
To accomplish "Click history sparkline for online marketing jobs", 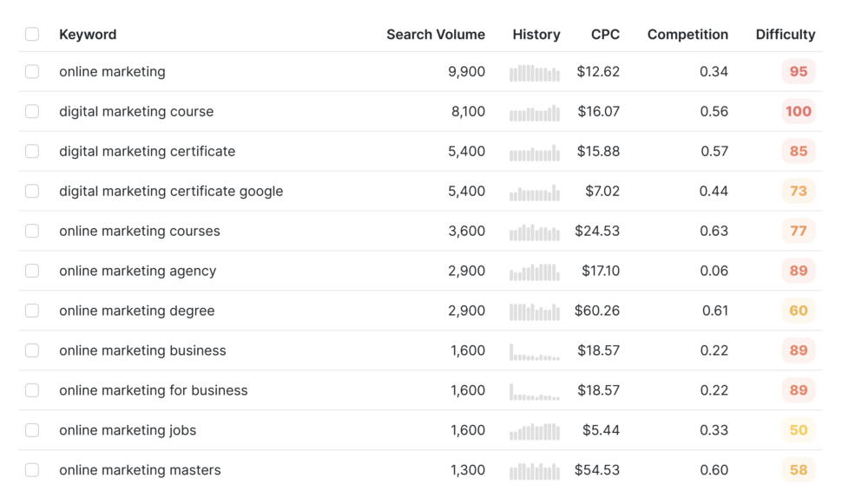I will [535, 431].
